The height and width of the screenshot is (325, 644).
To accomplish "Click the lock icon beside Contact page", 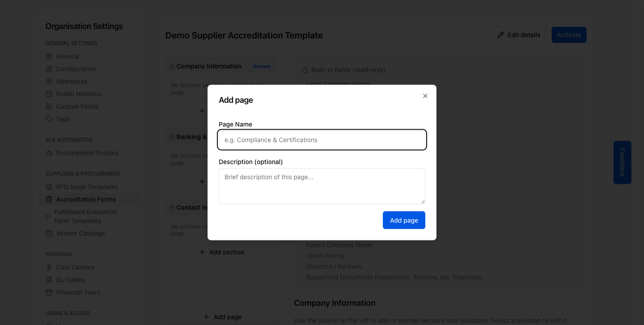I will pos(172,207).
